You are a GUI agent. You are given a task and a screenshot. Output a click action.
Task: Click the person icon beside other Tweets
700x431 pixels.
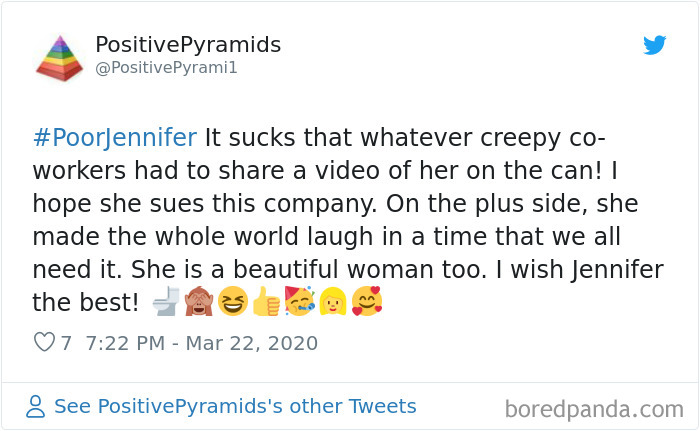pos(36,406)
